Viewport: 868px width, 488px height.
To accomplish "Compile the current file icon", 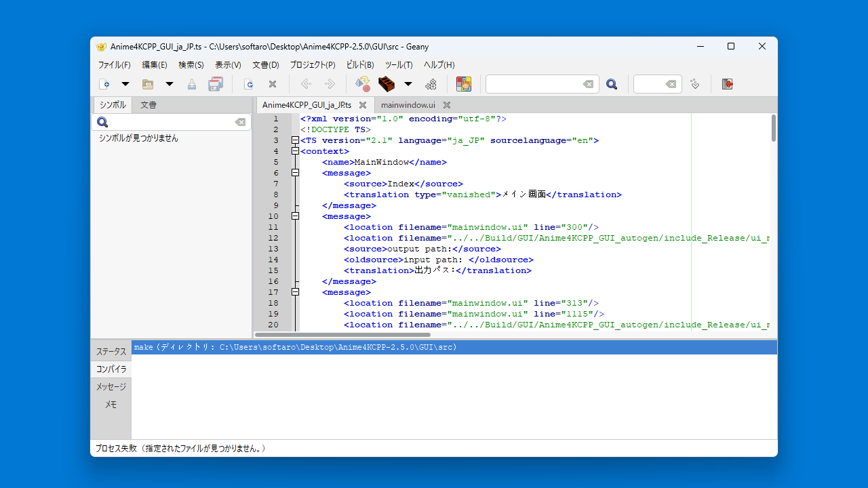I will 363,84.
